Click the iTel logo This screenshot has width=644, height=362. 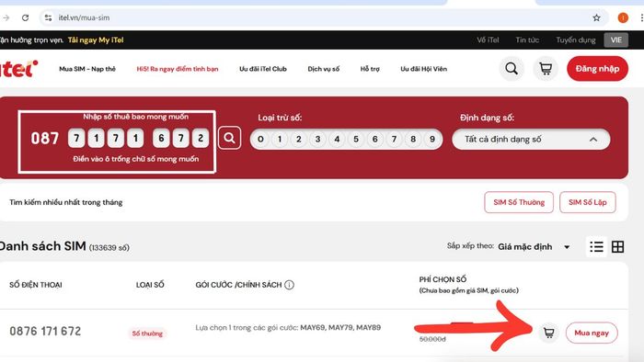tap(18, 69)
